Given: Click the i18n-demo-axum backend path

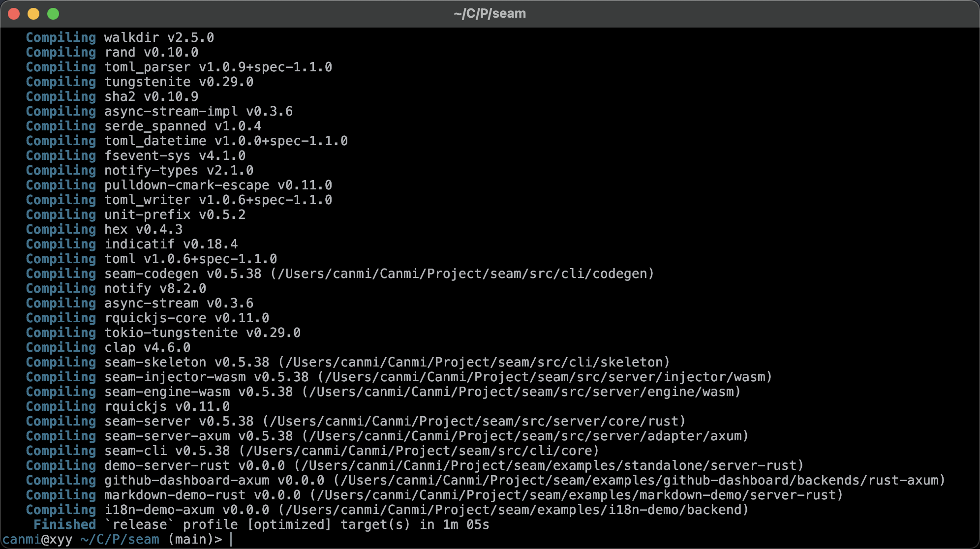Looking at the screenshot, I should click(x=513, y=510).
